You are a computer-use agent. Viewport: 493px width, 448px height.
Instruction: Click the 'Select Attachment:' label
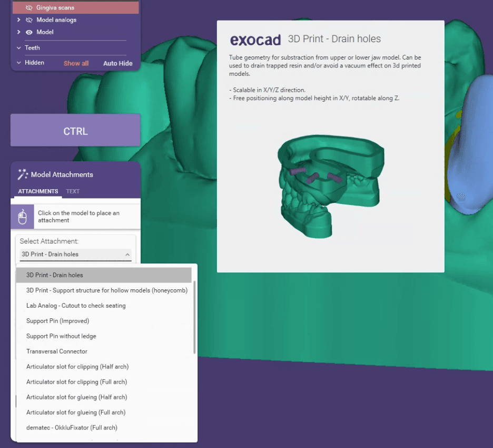(49, 241)
